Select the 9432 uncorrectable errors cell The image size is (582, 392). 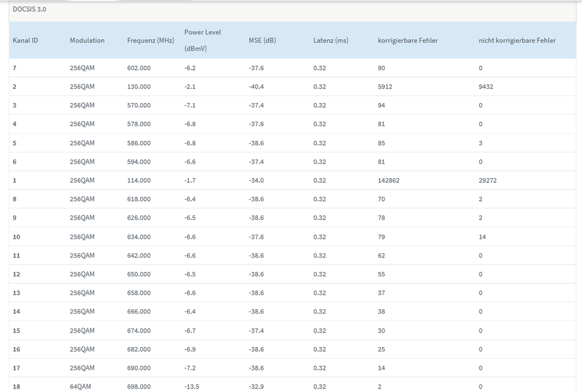pyautogui.click(x=486, y=87)
